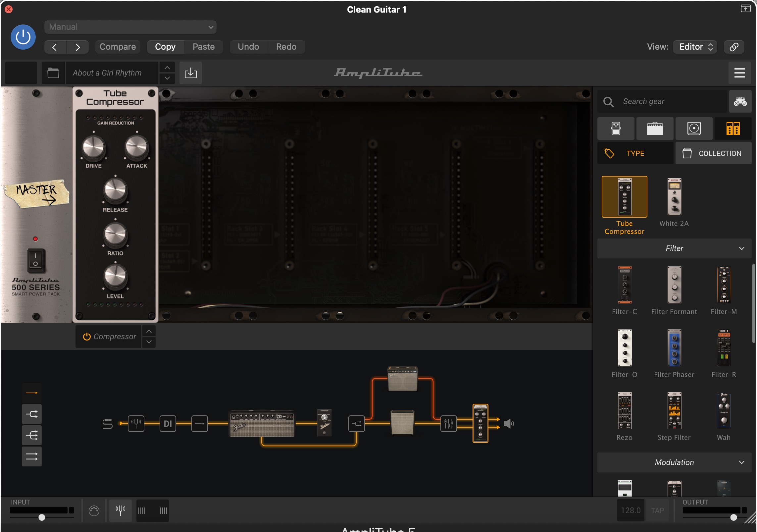Select the dual parallel signal routing
This screenshot has height=532, width=757.
click(x=32, y=456)
